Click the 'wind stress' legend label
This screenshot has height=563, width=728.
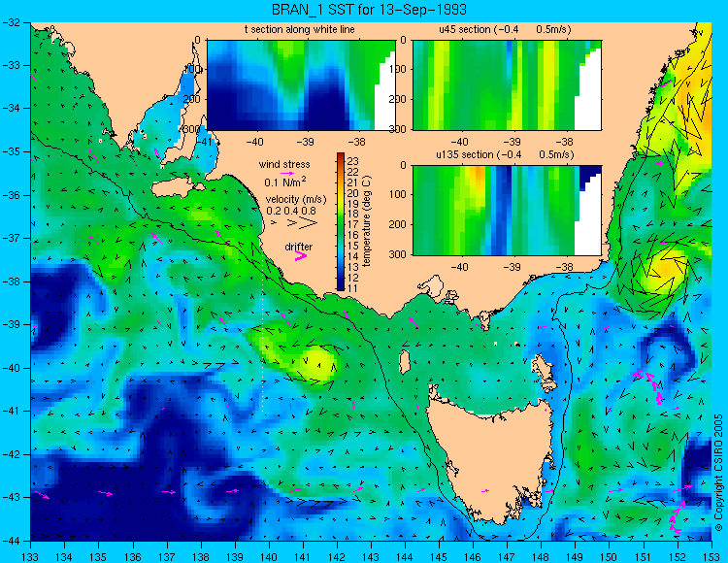[284, 164]
